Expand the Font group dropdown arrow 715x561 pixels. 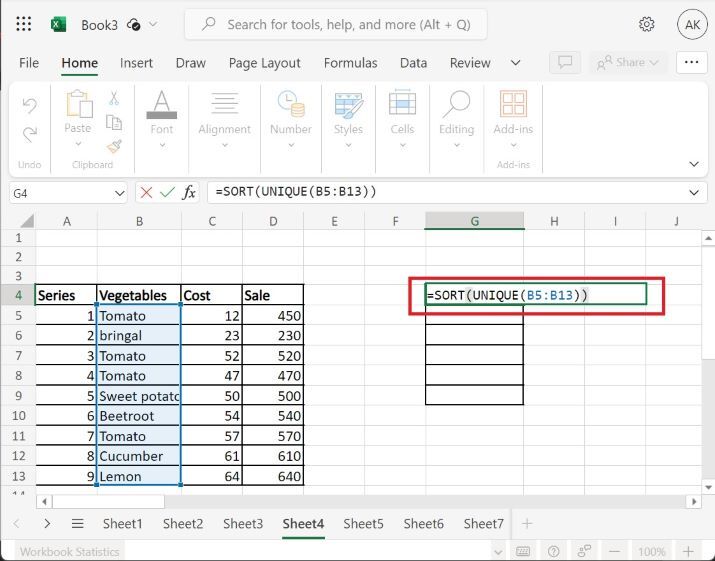click(161, 145)
